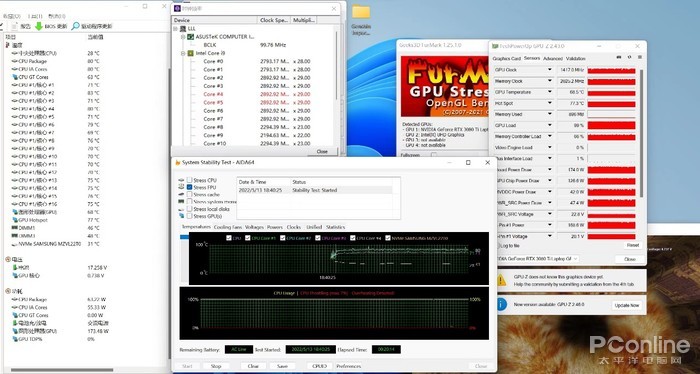Open the GPU Clock sensor dropdown arrow
The width and height of the screenshot is (700, 374).
(550, 70)
